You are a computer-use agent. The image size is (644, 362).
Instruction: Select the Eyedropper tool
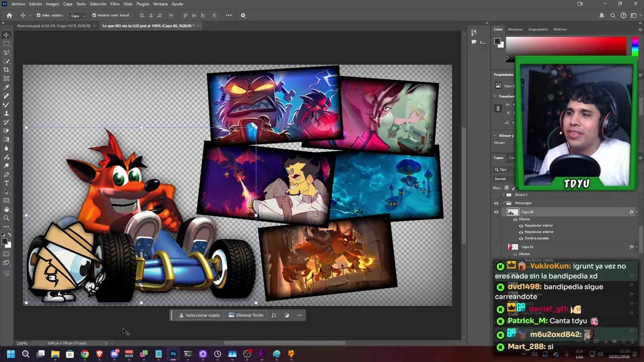7,87
